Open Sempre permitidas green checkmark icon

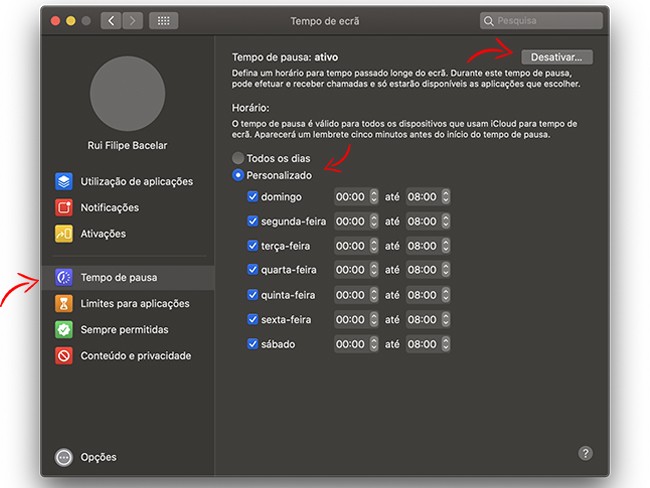coord(64,330)
